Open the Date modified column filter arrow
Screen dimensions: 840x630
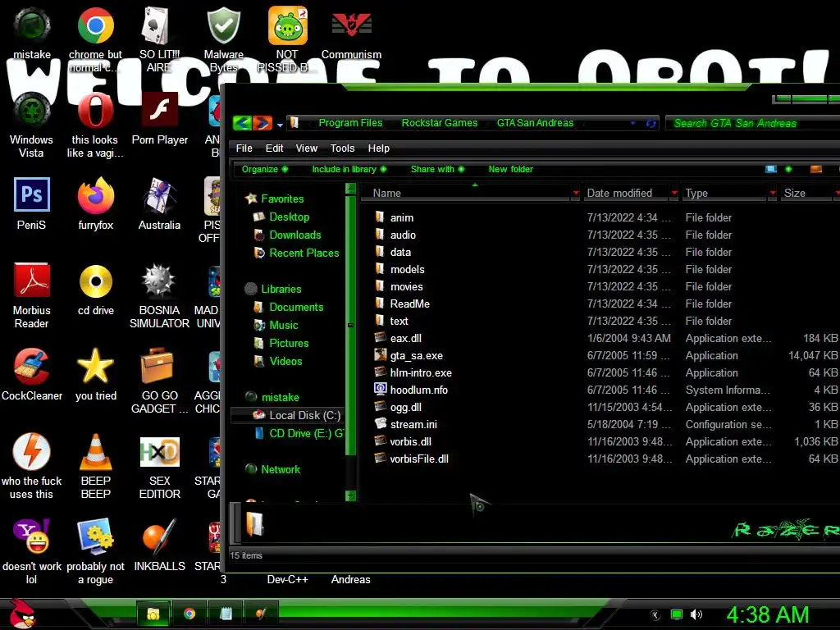[x=674, y=193]
